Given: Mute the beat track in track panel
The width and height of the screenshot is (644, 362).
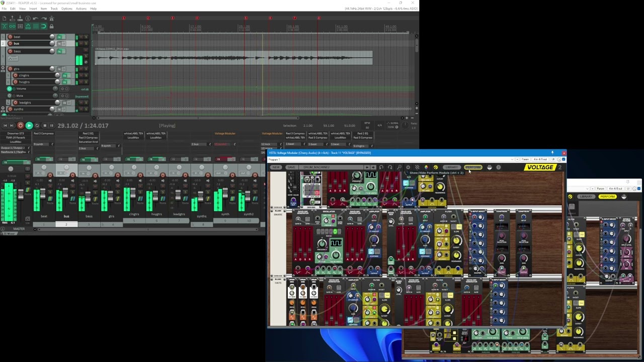Looking at the screenshot, I should (81, 37).
